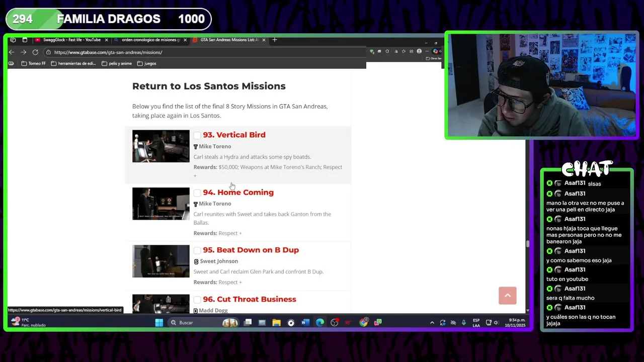Close the SwaggGlock YouTube tab
The height and width of the screenshot is (362, 644).
point(107,40)
